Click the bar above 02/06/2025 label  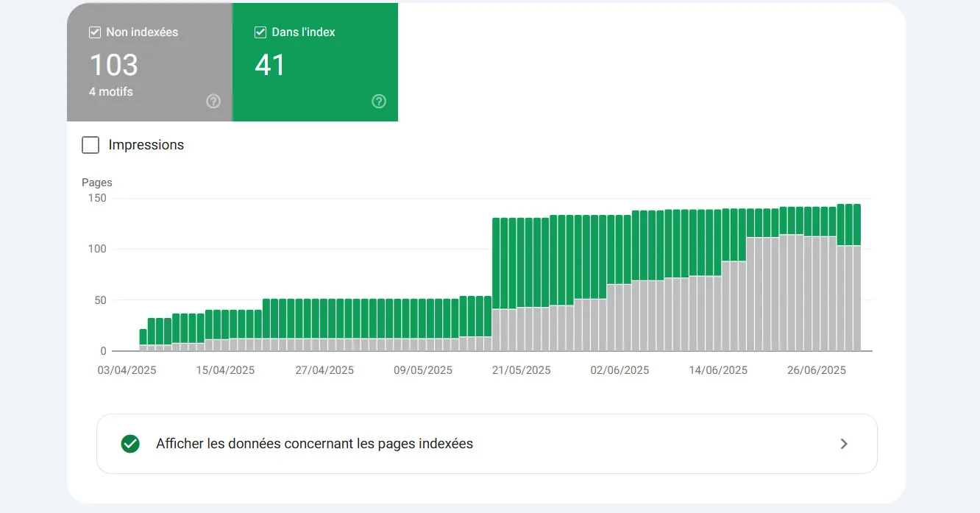click(x=619, y=283)
